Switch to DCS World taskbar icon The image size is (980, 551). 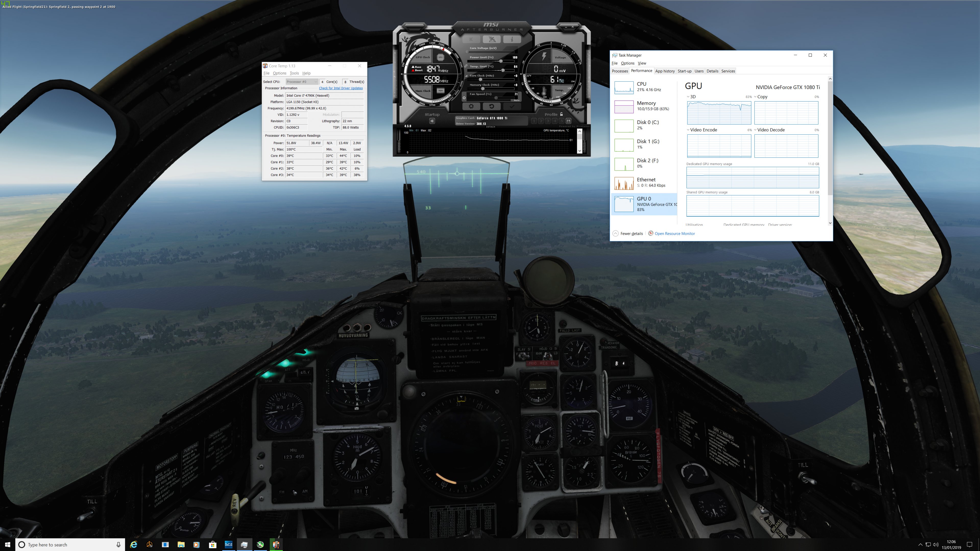[228, 545]
